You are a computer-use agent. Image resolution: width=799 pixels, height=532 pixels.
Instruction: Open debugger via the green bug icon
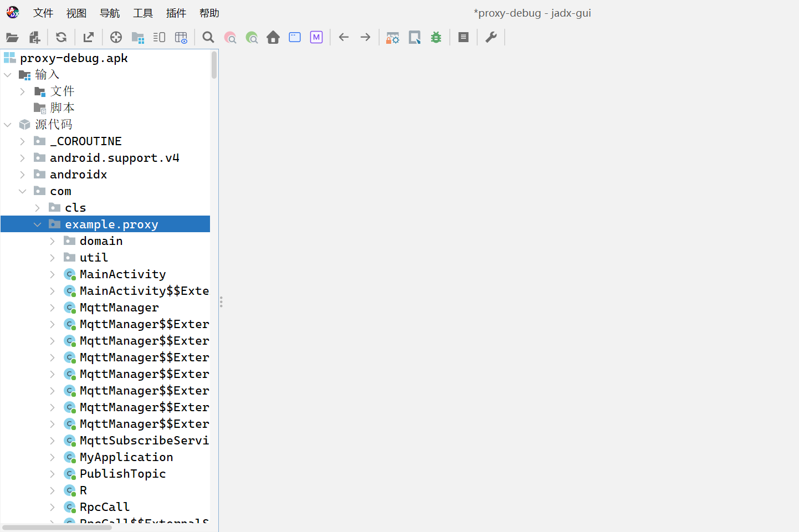coord(436,38)
